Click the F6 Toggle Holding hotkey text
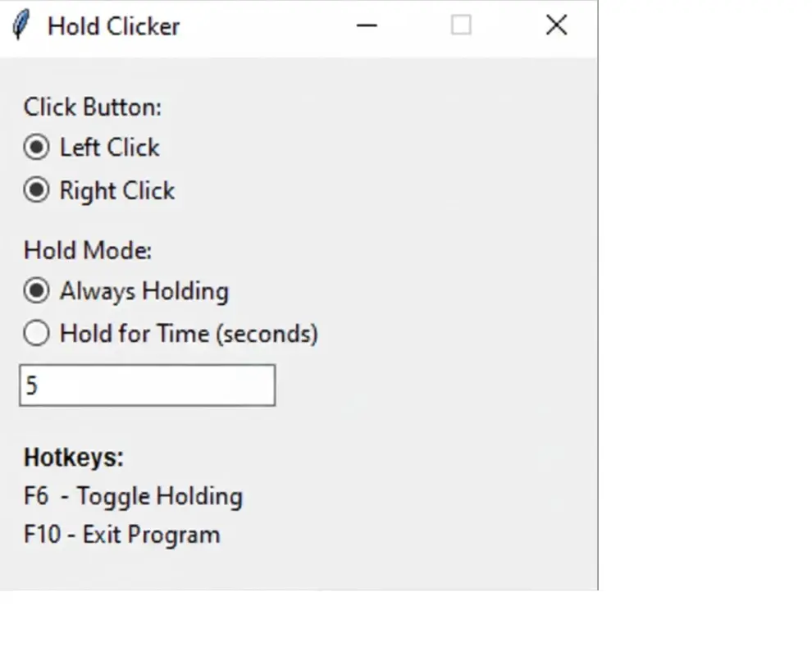Screen dimensions: 812x656 click(x=134, y=495)
